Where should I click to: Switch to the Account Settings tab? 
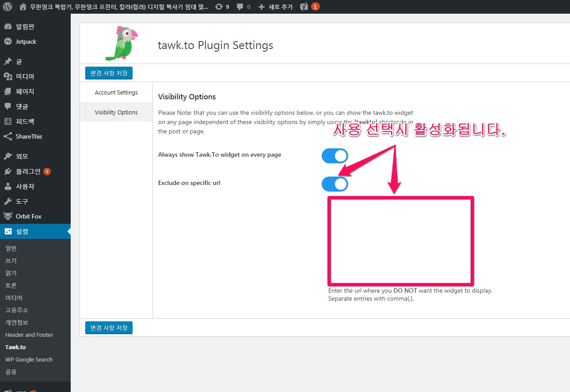pyautogui.click(x=116, y=93)
